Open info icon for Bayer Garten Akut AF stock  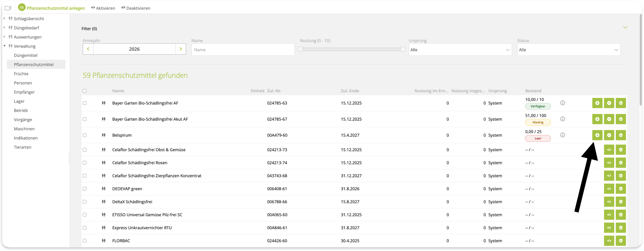point(562,119)
